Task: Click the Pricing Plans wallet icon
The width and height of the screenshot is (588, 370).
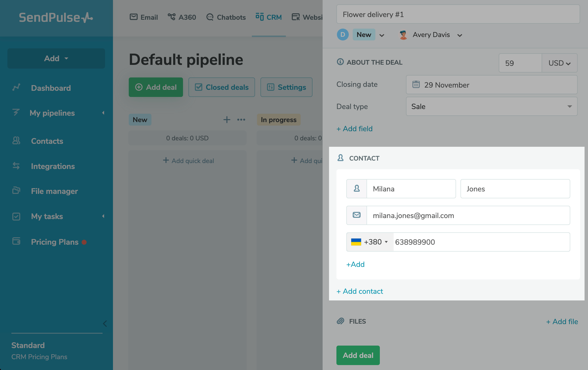Action: coord(16,241)
